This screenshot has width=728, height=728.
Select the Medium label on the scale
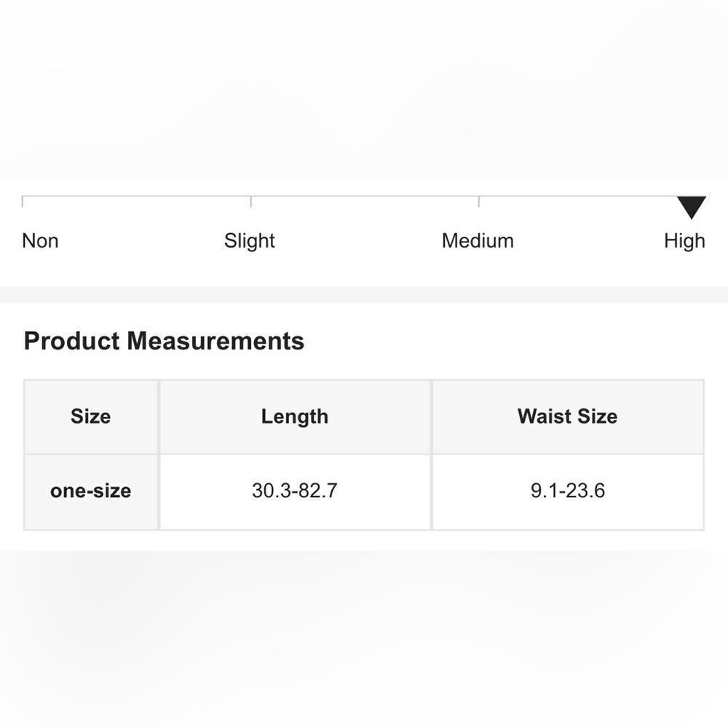click(478, 241)
